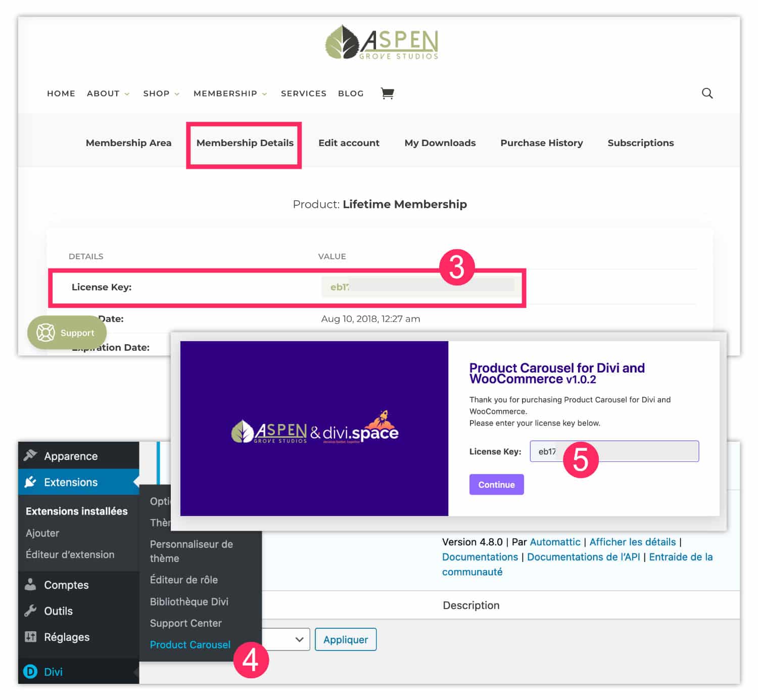Click the Product Carousel for Divi heading

[557, 374]
